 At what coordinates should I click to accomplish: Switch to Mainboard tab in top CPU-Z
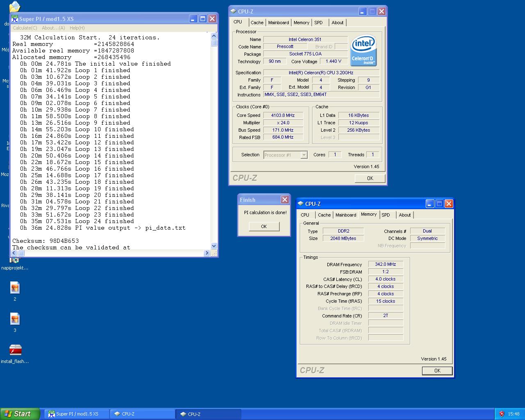coord(278,23)
